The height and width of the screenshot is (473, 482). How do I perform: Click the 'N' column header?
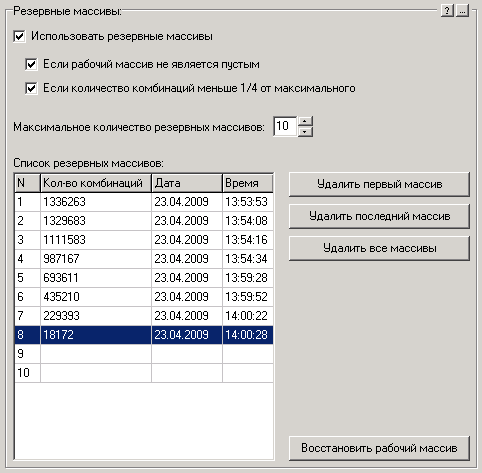(x=27, y=183)
